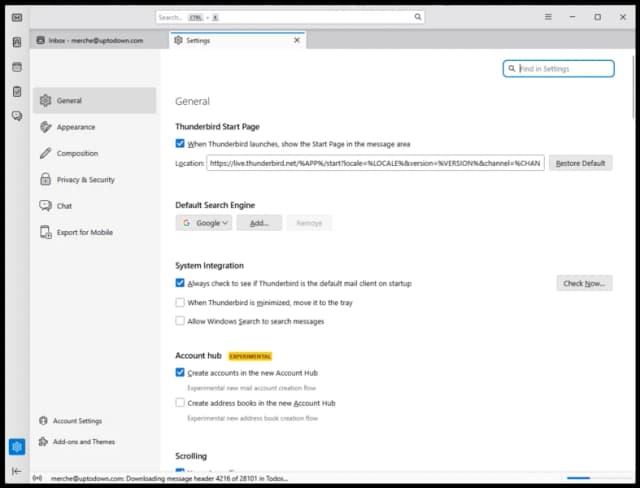Enable Create address books in Account Hub
This screenshot has width=640, height=488.
point(180,403)
